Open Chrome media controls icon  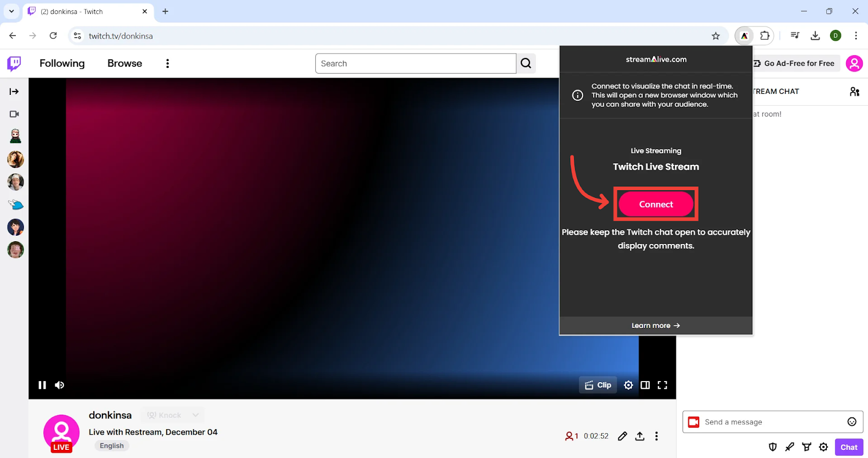click(x=795, y=36)
